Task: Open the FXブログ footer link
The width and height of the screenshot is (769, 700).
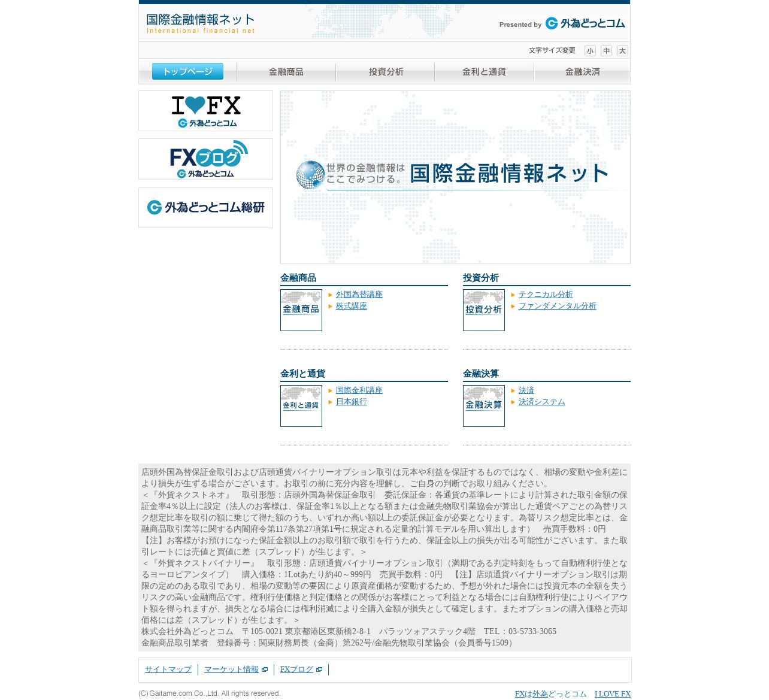Action: point(297,669)
